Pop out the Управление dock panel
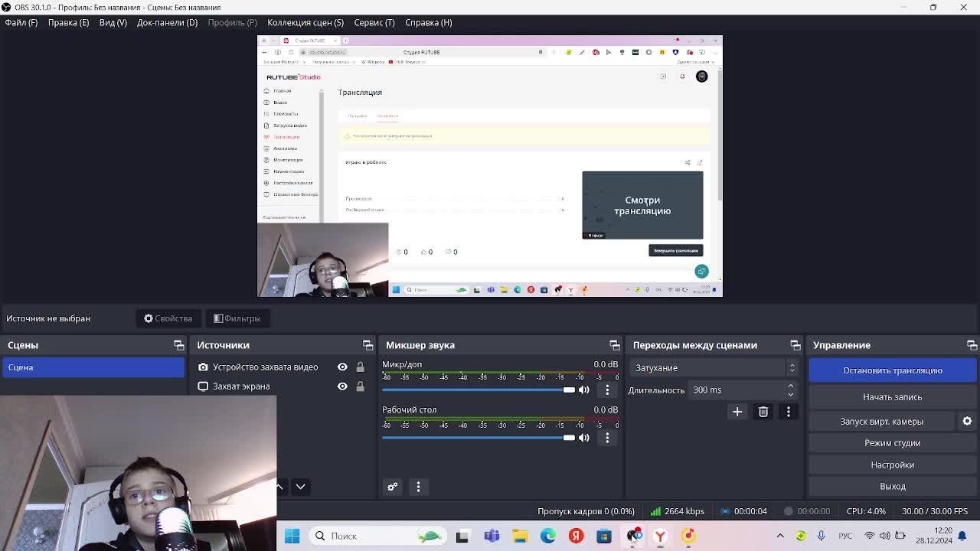980x551 pixels. pos(972,345)
